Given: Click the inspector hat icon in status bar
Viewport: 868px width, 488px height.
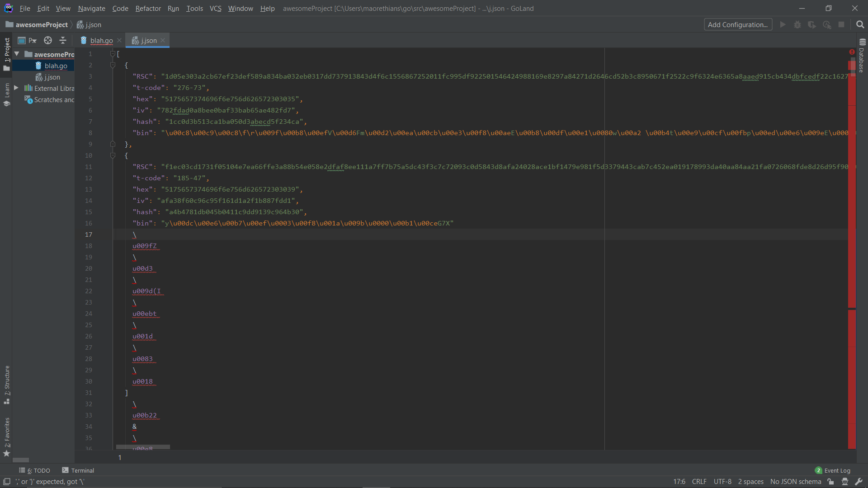Looking at the screenshot, I should click(845, 482).
